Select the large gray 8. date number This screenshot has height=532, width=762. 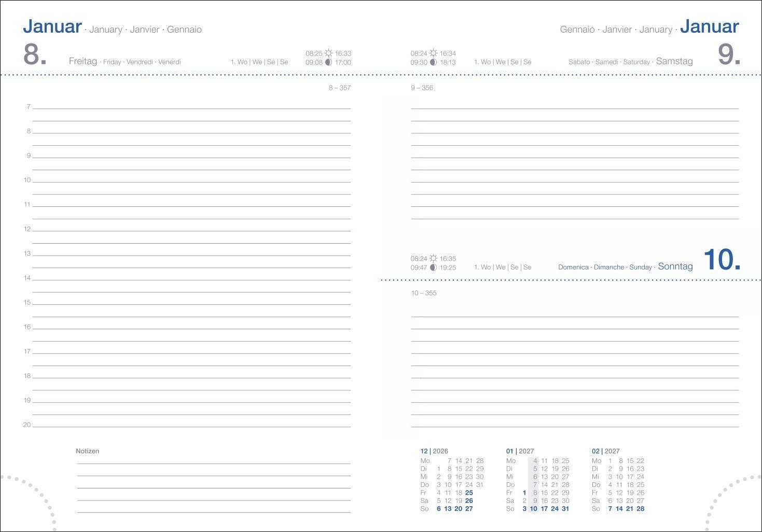click(35, 54)
